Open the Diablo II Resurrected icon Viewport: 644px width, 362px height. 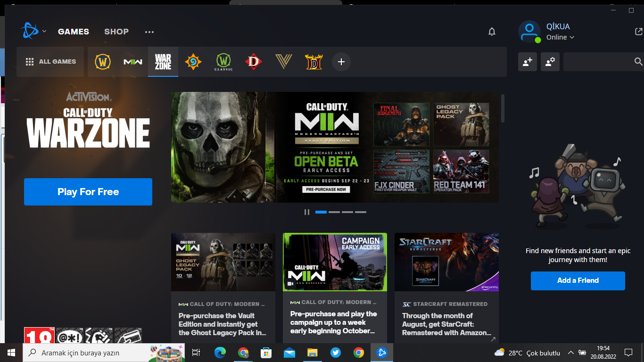coord(314,62)
